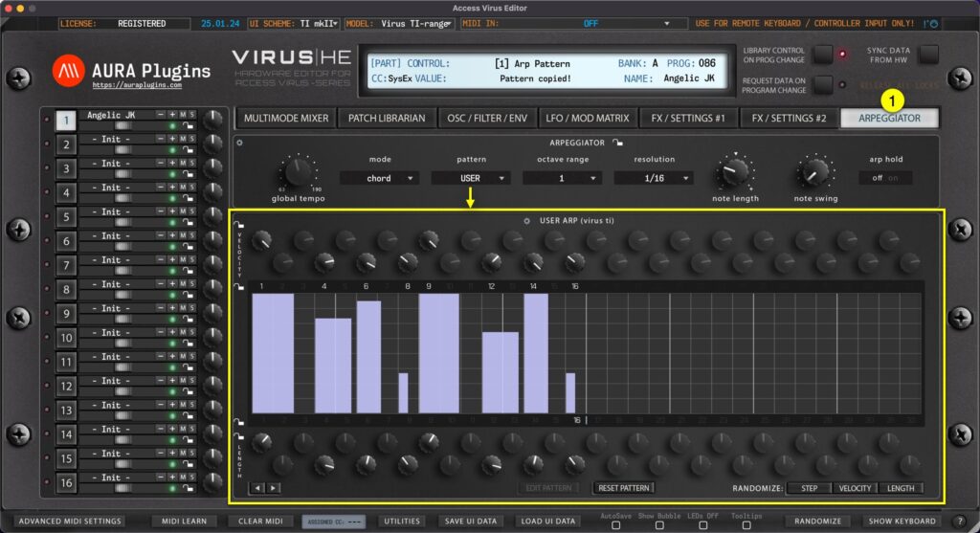Click the note swing knob
The width and height of the screenshot is (980, 533).
point(814,171)
